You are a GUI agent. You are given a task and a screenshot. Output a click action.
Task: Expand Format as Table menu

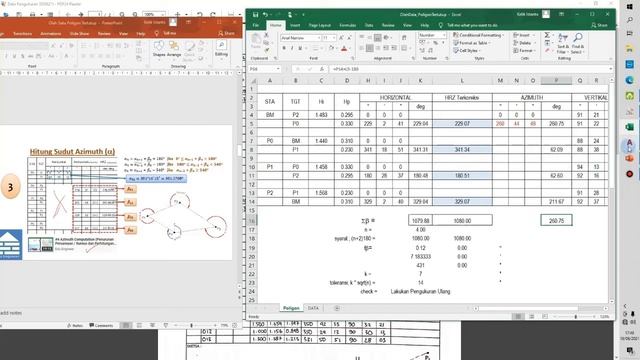pyautogui.click(x=472, y=43)
